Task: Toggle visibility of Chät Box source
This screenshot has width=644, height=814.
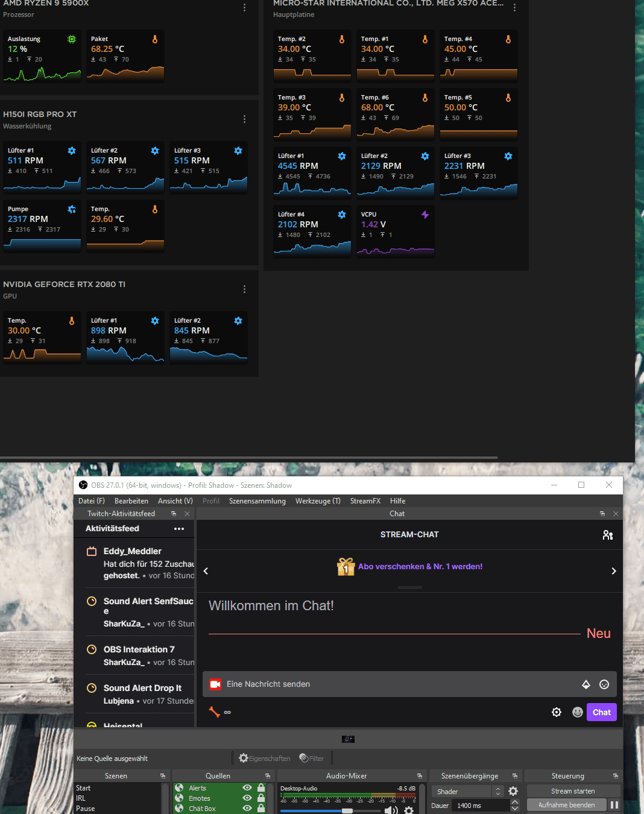Action: click(x=247, y=809)
